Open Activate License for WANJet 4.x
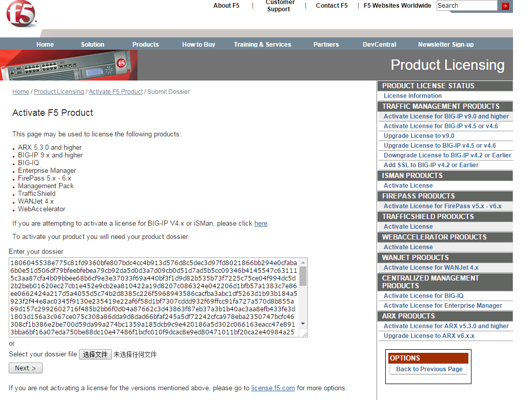Screen dimensions: 532x400 tap(431, 268)
